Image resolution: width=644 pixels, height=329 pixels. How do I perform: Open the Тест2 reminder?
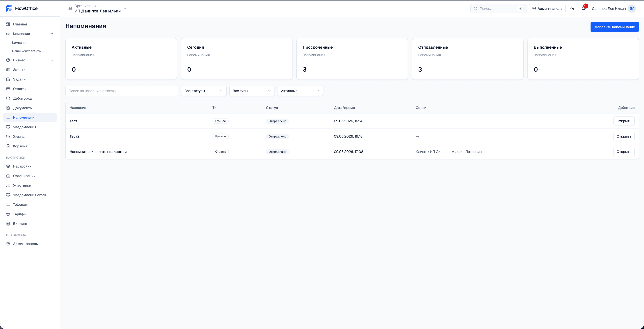click(x=624, y=136)
